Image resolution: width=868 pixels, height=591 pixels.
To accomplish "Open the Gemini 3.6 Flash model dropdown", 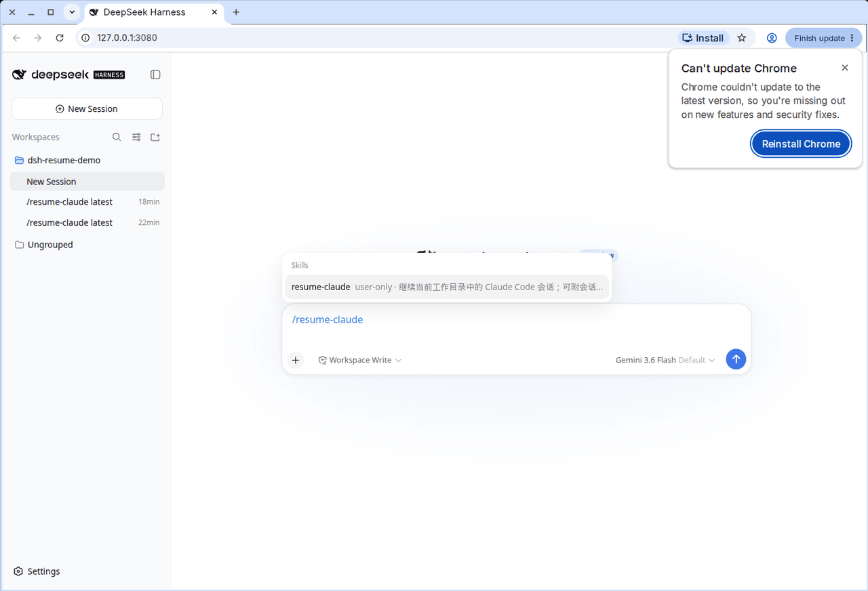I will pos(665,360).
